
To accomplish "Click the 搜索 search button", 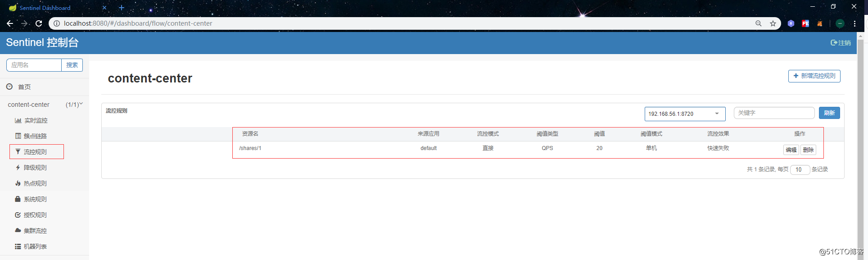I will [72, 65].
